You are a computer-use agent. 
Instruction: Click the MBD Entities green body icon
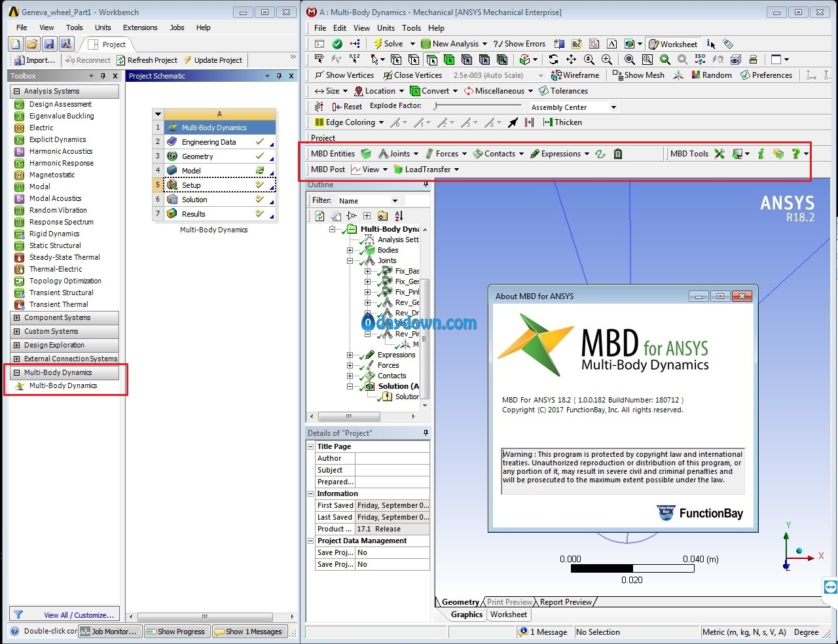pos(366,154)
